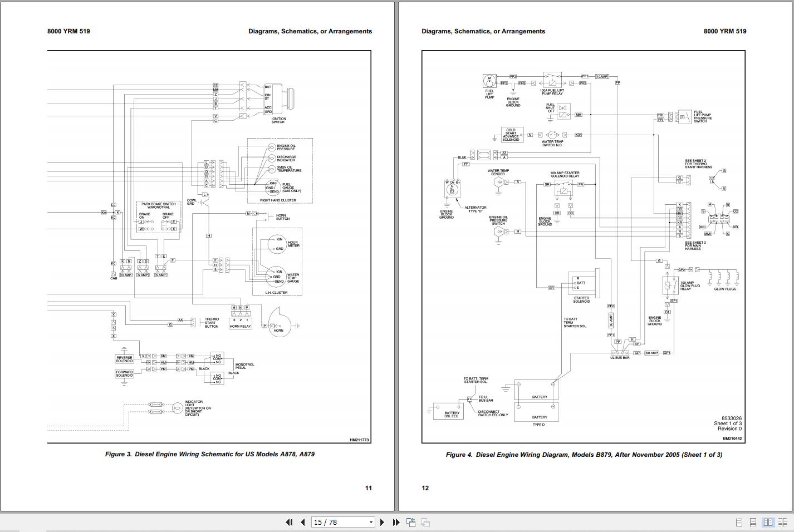Click the 'IGNITION SWITCH' label in the schematic
794x532 pixels.
click(x=278, y=120)
